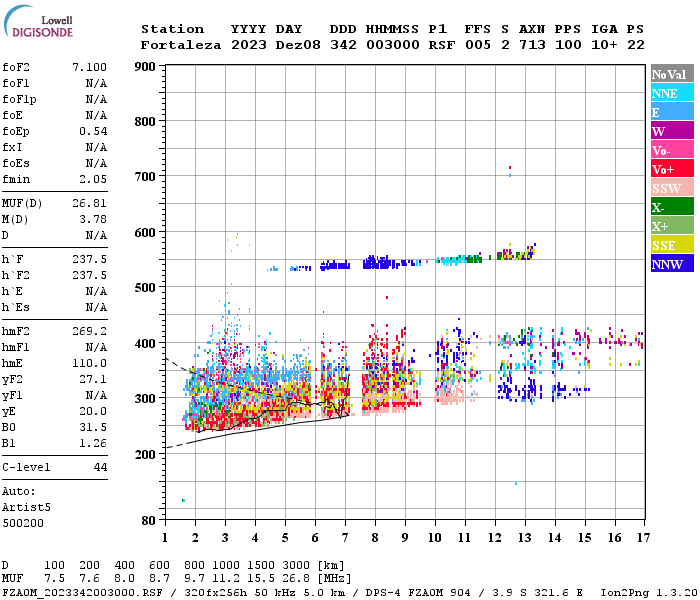Click the station name Fortaleza
This screenshot has width=700, height=600.
[181, 45]
